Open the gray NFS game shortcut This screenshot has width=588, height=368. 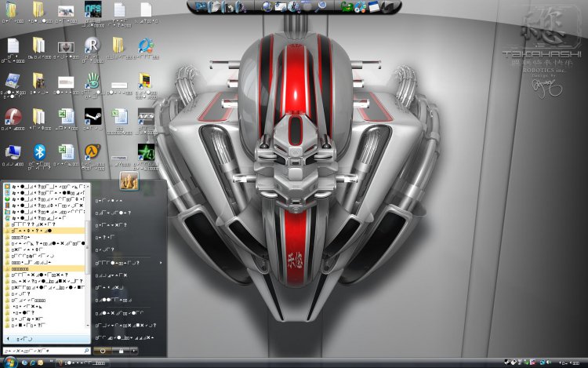point(146,116)
